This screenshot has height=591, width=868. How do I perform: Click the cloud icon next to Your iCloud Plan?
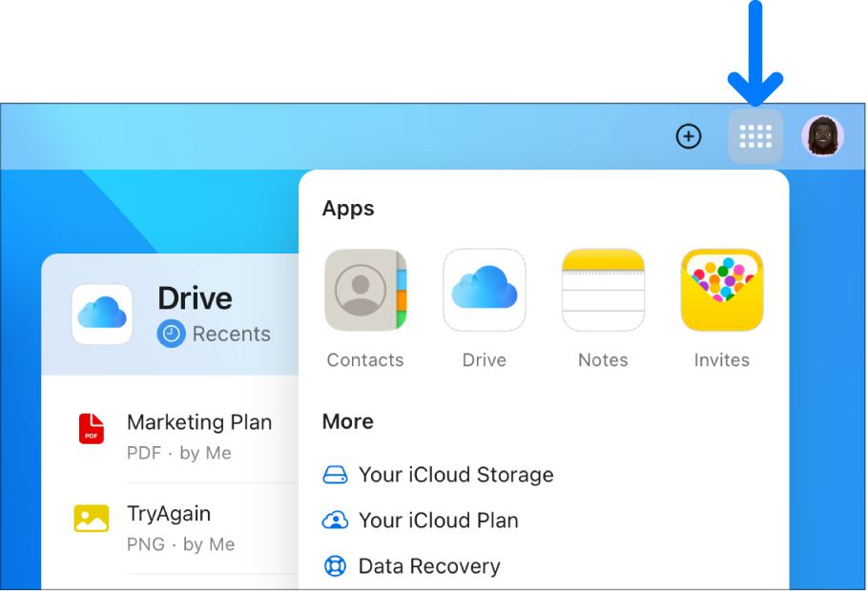[x=336, y=520]
